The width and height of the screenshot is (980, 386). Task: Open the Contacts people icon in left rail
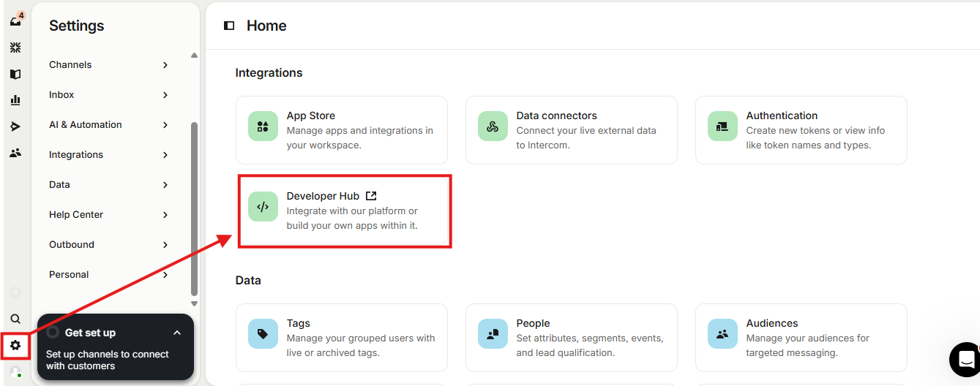(x=15, y=153)
